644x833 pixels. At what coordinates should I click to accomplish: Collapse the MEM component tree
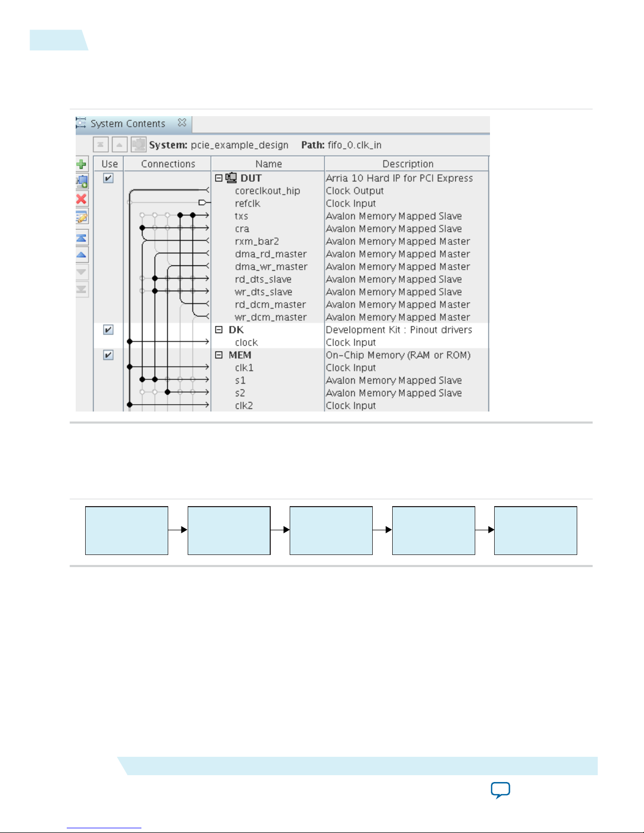point(219,355)
